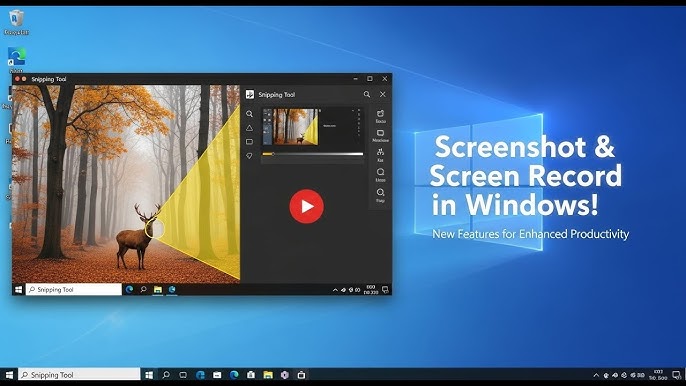686x386 pixels.
Task: Select the triangle shape tool in the left column
Action: pyautogui.click(x=249, y=128)
